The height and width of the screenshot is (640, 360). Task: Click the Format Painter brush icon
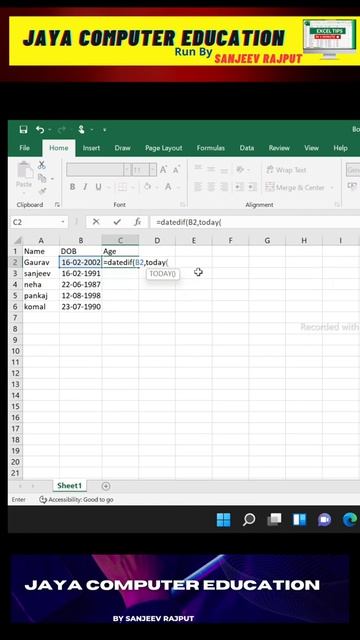click(42, 191)
